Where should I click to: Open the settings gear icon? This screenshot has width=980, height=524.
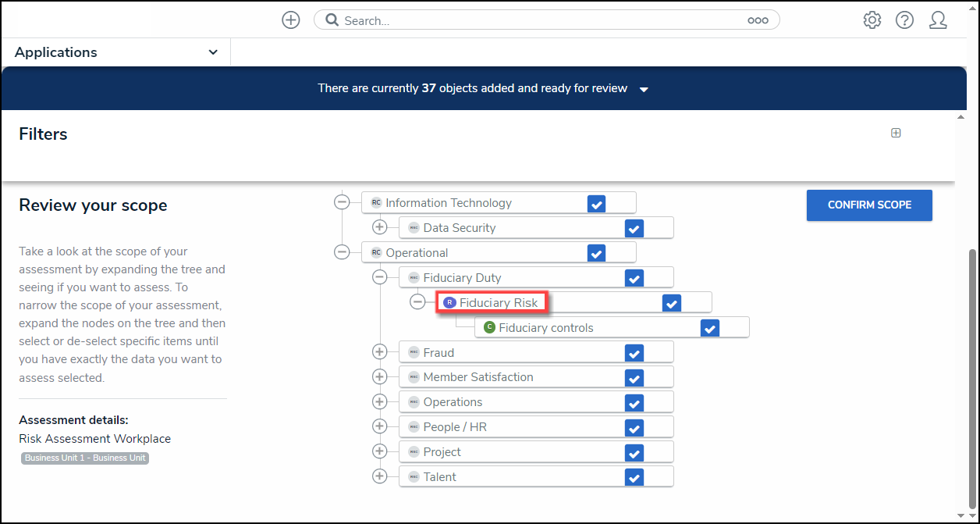click(x=872, y=20)
